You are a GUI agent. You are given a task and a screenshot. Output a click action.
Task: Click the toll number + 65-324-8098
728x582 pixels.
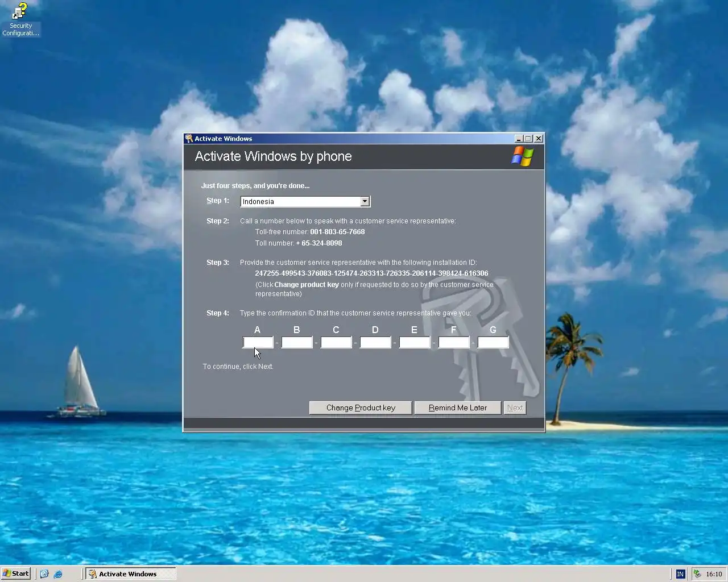click(319, 243)
